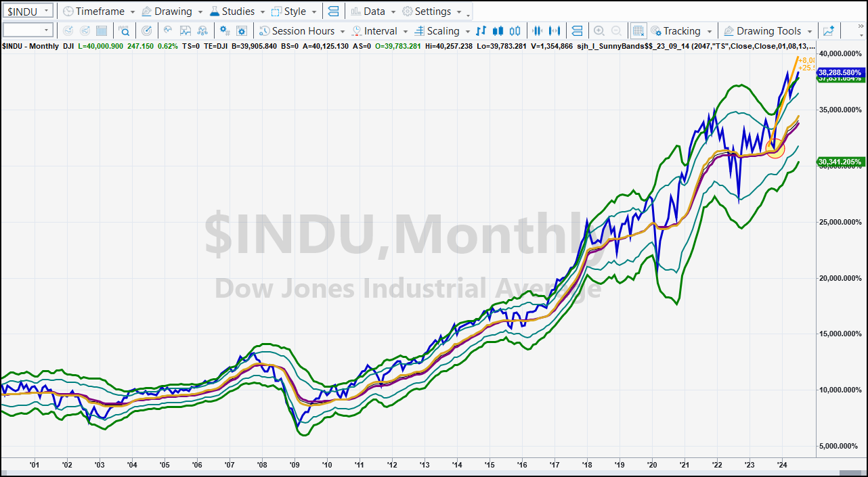Image resolution: width=868 pixels, height=477 pixels.
Task: Click the symbol lookup magnifier icon
Action: [x=125, y=31]
